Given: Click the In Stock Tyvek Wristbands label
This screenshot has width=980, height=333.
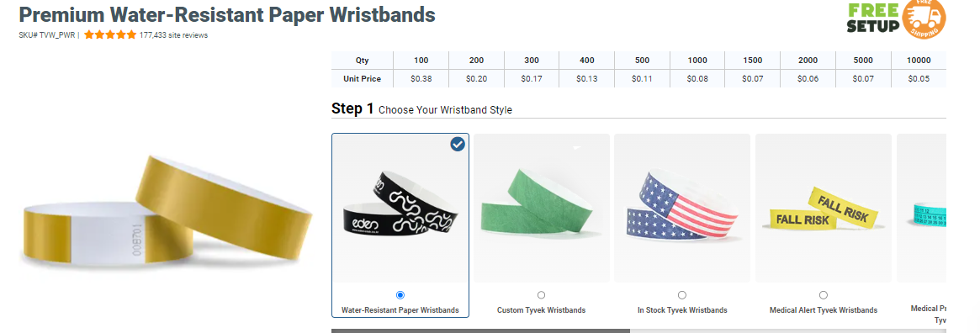Looking at the screenshot, I should [x=682, y=310].
